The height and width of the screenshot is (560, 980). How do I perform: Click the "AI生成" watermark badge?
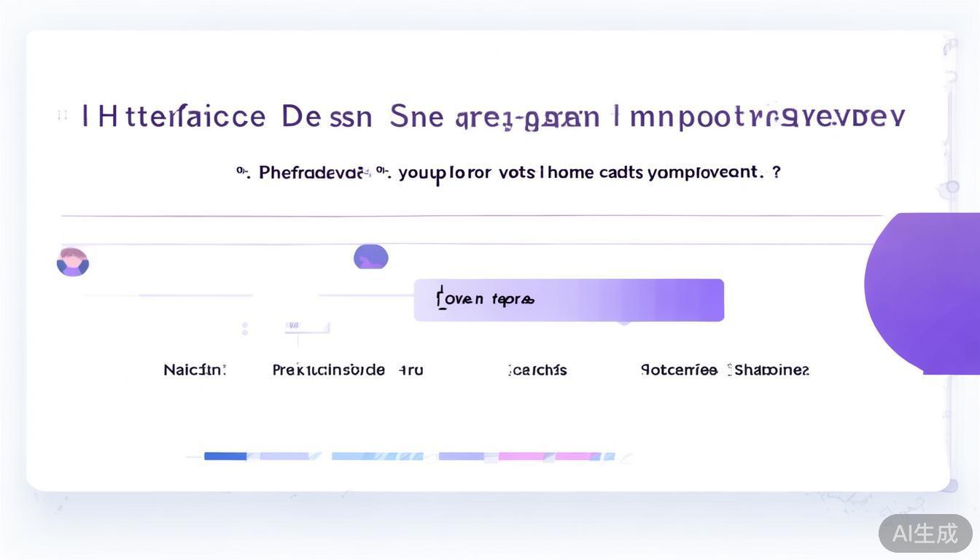click(x=925, y=533)
